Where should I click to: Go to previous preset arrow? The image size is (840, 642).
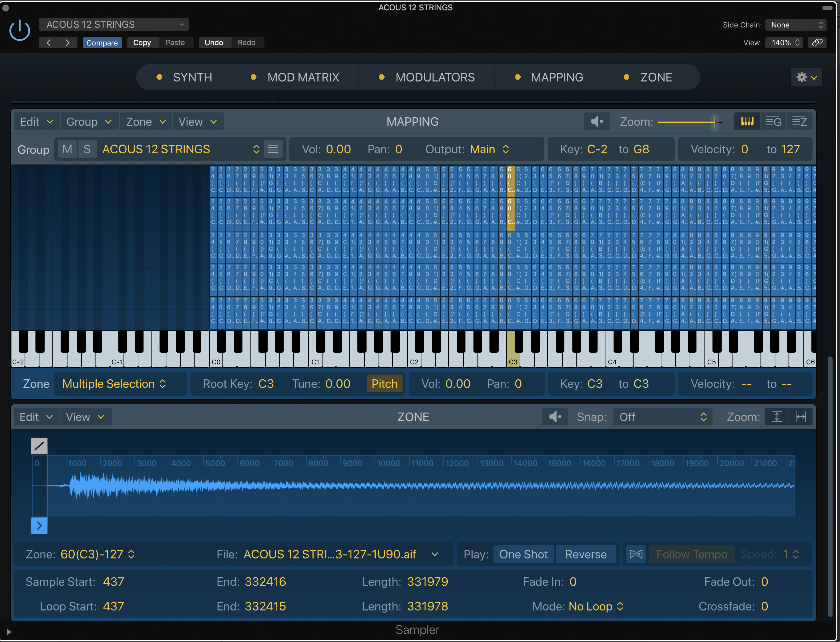pyautogui.click(x=49, y=42)
